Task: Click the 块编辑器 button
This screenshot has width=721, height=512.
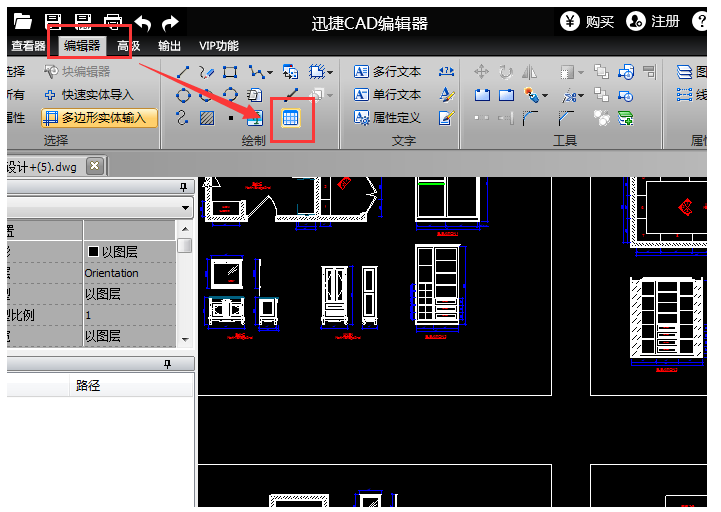Action: click(x=77, y=72)
